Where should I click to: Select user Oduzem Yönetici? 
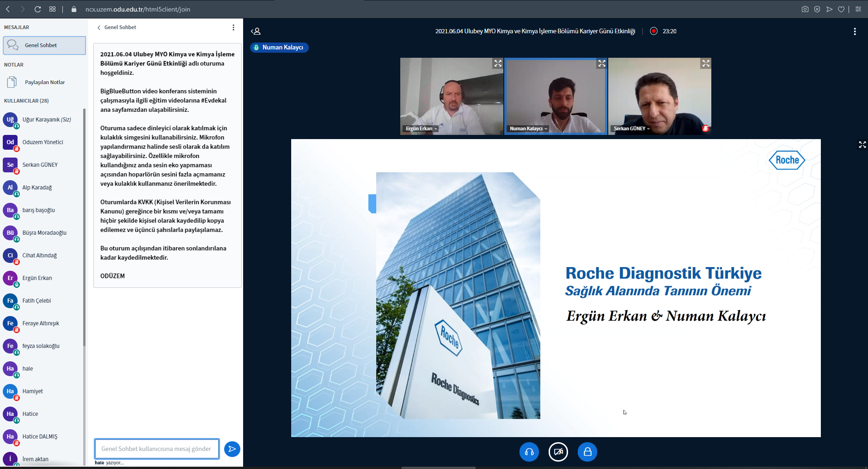43,142
